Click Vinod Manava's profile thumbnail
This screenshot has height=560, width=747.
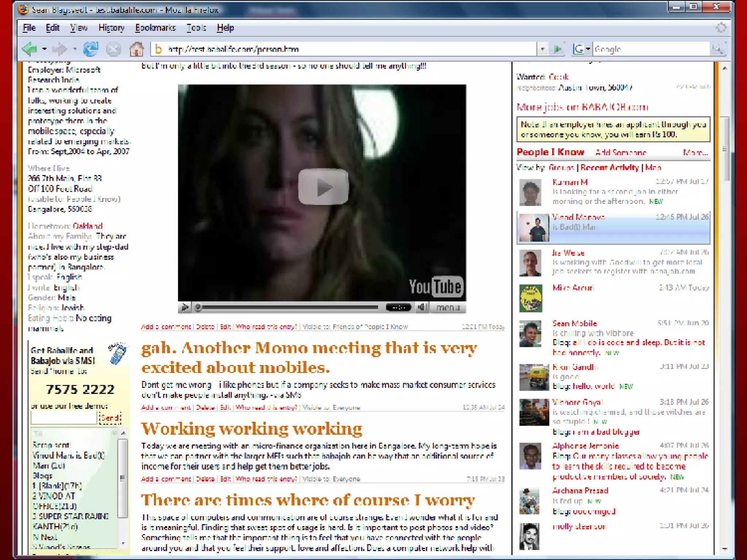(x=534, y=228)
